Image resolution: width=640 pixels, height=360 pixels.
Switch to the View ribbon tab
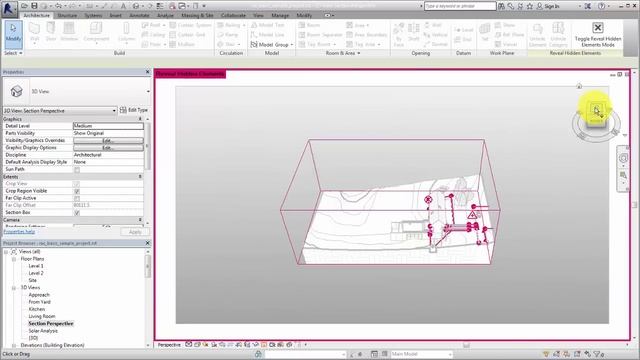coord(258,15)
